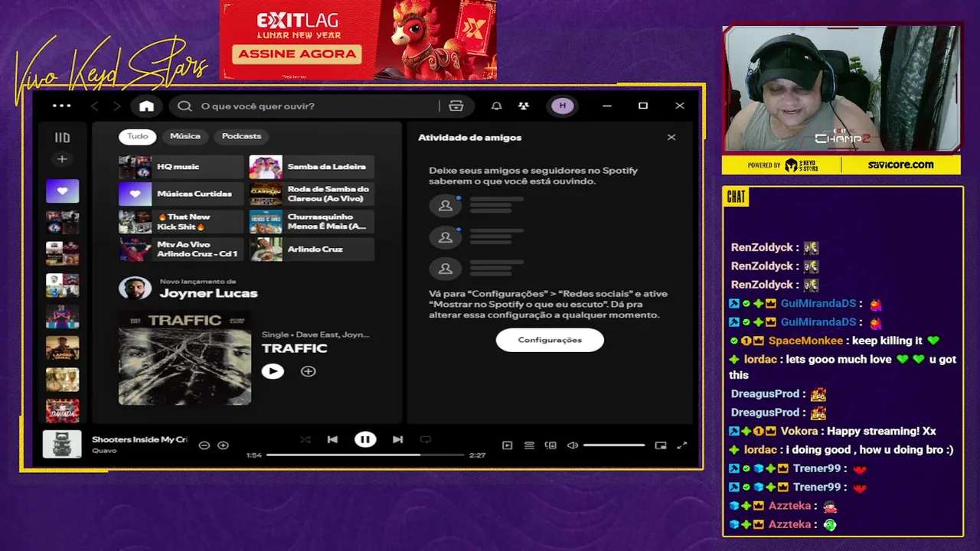Hide this track with the minus icon
980x551 pixels.
pyautogui.click(x=204, y=445)
